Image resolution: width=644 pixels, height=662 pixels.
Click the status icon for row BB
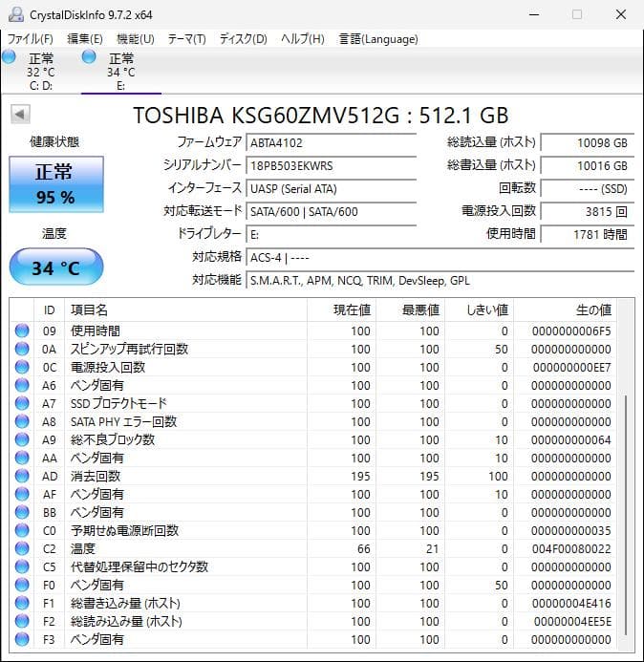(x=22, y=512)
